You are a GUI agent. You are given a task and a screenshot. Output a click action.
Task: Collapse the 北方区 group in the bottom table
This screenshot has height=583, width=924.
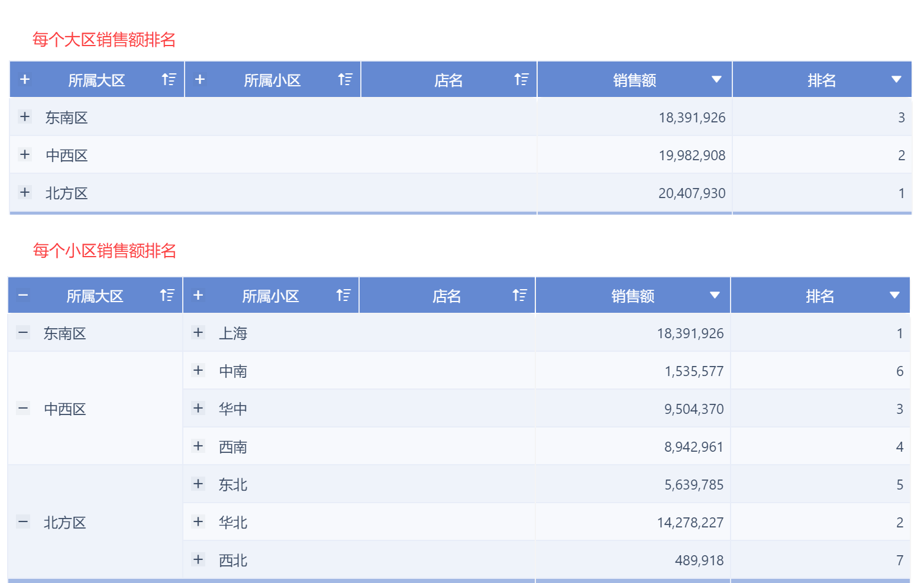click(x=23, y=522)
